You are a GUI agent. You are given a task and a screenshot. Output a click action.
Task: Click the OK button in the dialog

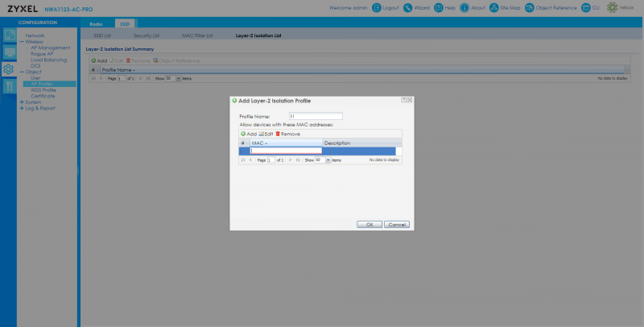pyautogui.click(x=369, y=224)
